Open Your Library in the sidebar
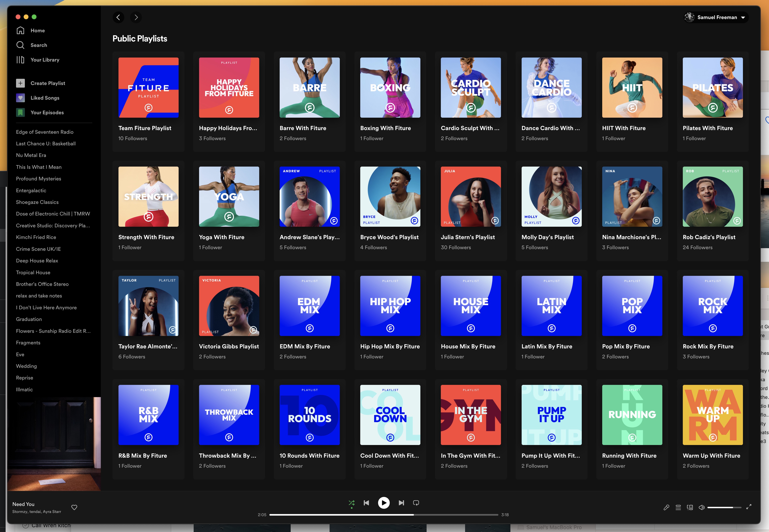Screen dimensions: 769x532 (45, 60)
